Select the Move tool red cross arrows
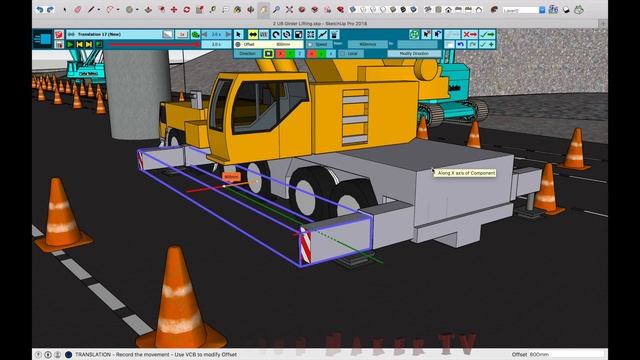This screenshot has width=640, height=360. coord(174,9)
